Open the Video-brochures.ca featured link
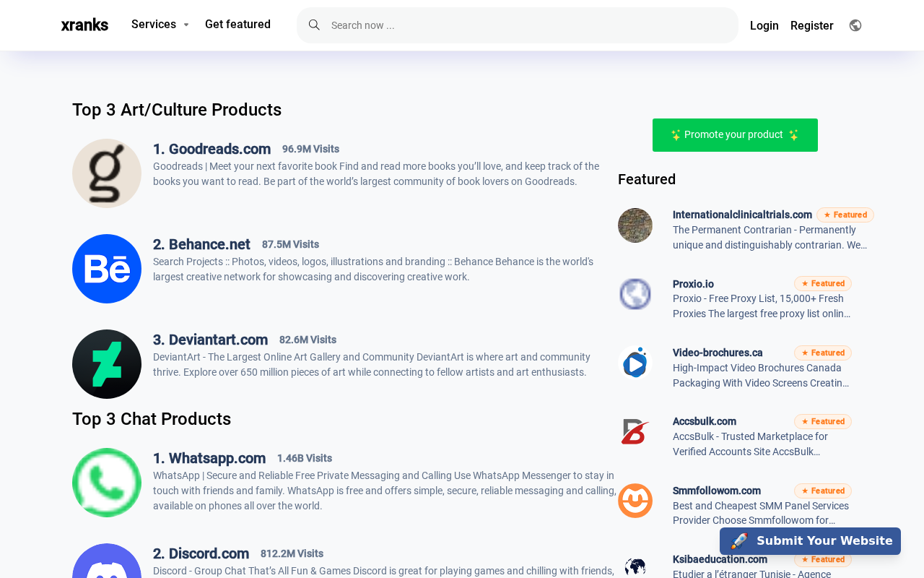Image resolution: width=924 pixels, height=578 pixels. point(718,353)
